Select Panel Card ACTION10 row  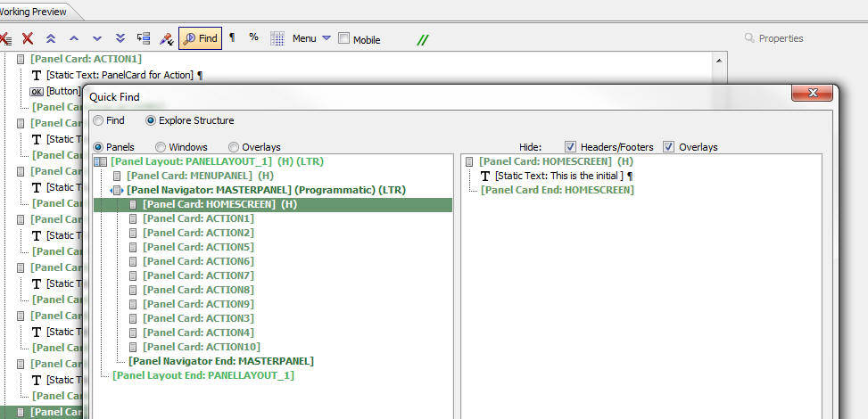pos(202,348)
